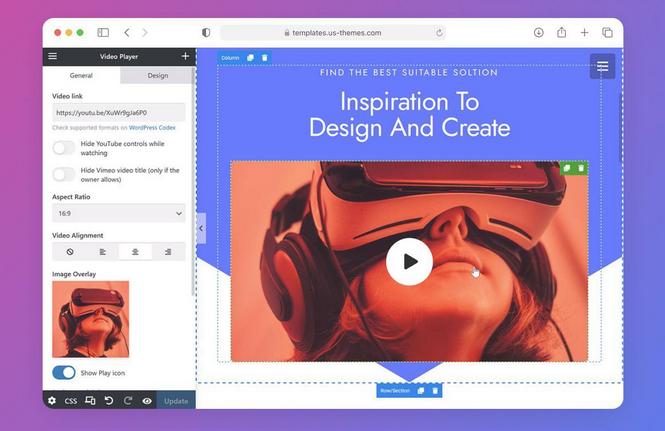Open the Aspect Ratio dropdown
The height and width of the screenshot is (431, 665).
point(119,213)
